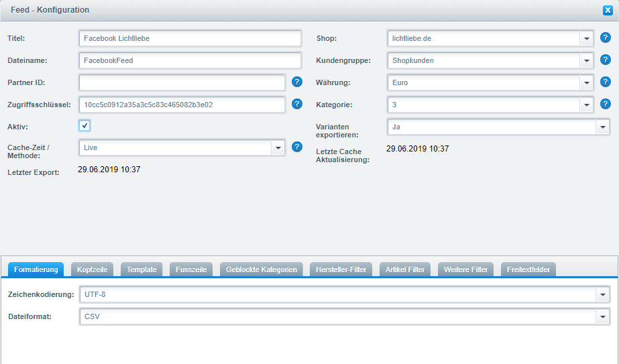Click into the Dateiname text field
Image resolution: width=619 pixels, height=364 pixels.
(190, 60)
